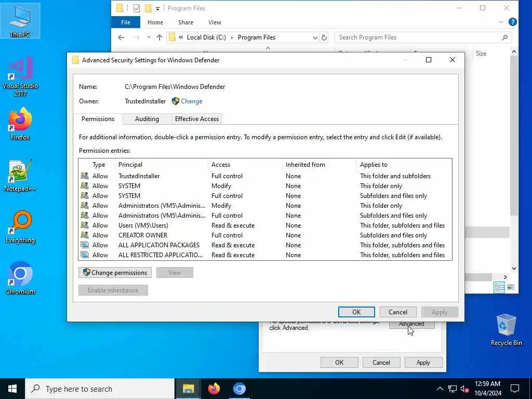Image resolution: width=532 pixels, height=399 pixels.
Task: Click Apply in Properties dialog
Action: pyautogui.click(x=423, y=362)
